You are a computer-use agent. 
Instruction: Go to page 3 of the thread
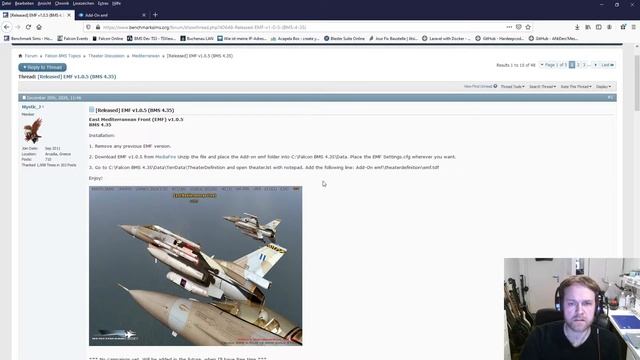coord(584,65)
